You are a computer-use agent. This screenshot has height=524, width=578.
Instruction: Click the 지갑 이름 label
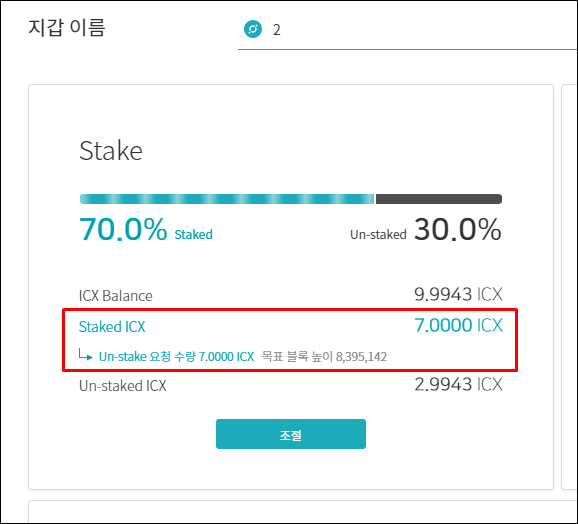[67, 28]
